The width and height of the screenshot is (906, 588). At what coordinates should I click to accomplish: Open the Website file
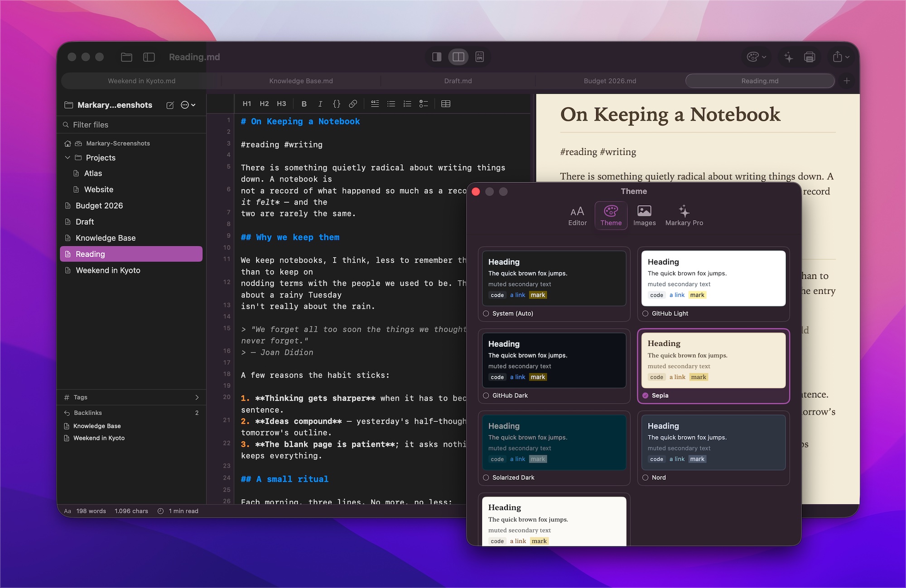click(x=131, y=190)
